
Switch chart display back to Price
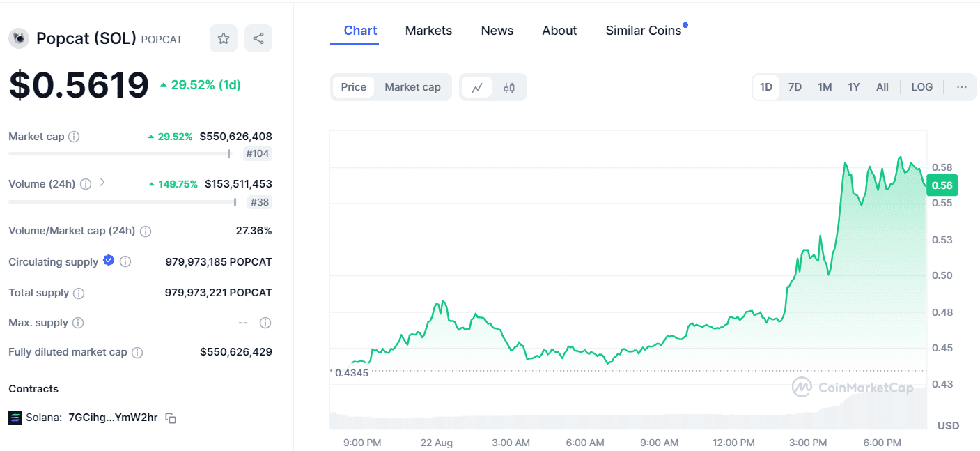[x=353, y=86]
